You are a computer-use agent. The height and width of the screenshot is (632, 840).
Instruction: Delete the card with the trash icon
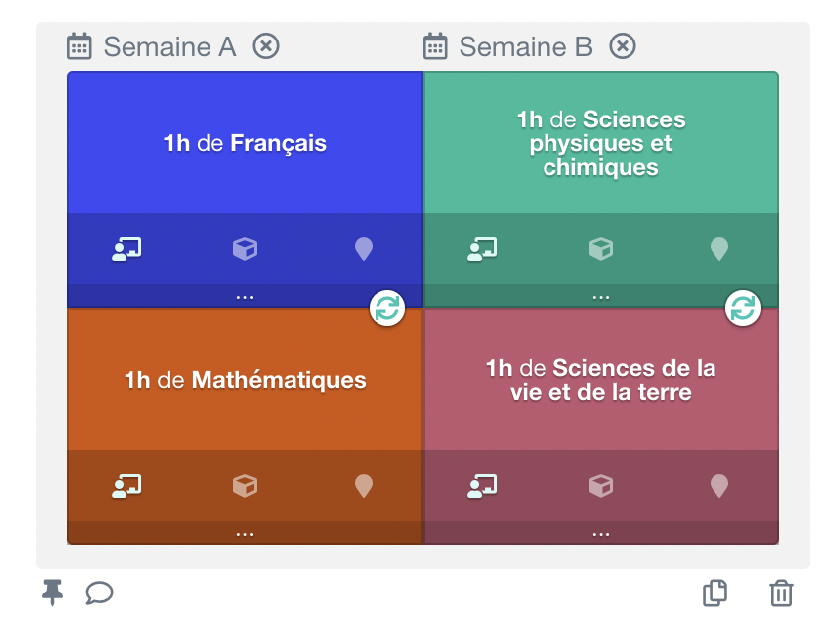pyautogui.click(x=781, y=593)
